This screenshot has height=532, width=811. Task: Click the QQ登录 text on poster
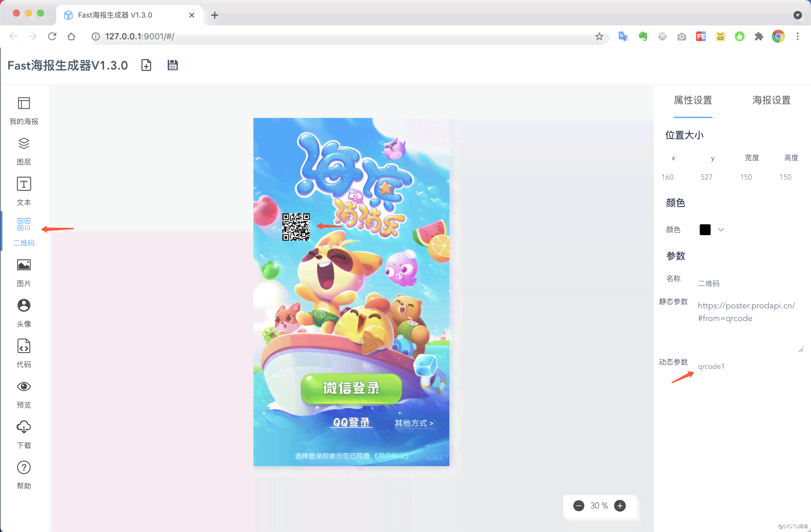point(351,422)
